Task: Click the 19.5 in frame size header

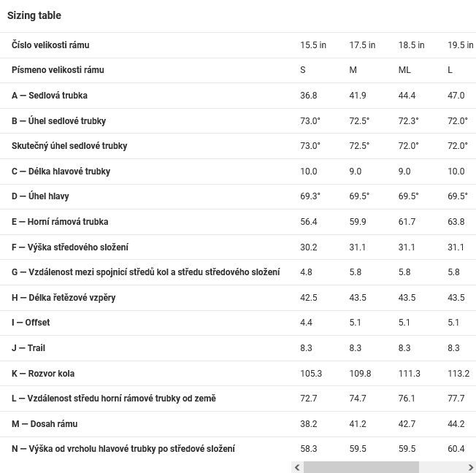Action: tap(461, 45)
